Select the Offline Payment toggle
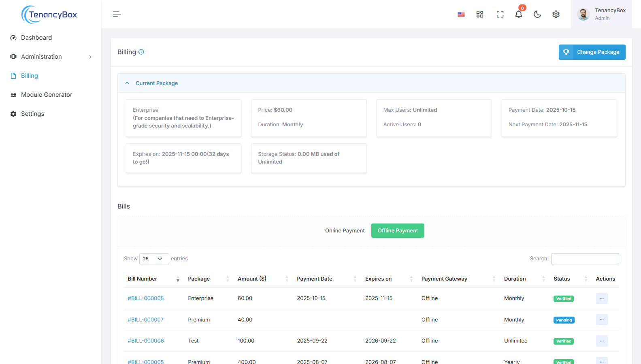 398,231
